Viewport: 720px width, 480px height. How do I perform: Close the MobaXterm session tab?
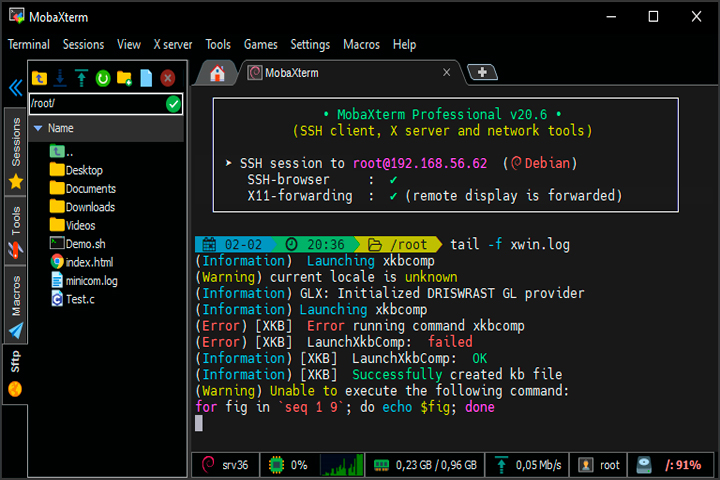pos(446,72)
